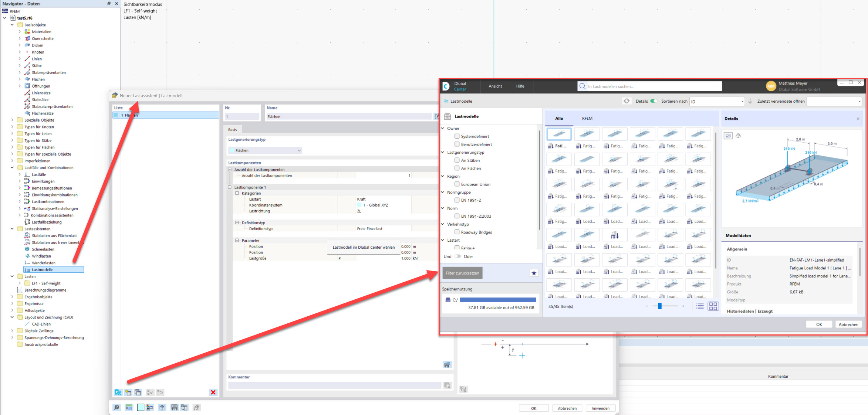Image resolution: width=868 pixels, height=415 pixels.
Task: Toggle the Details switch in Dlubal Center
Action: [x=653, y=101]
